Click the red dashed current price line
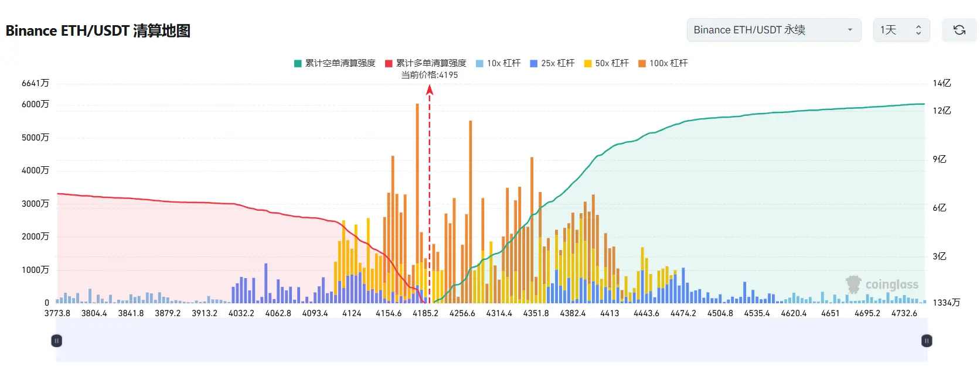980x370 pixels. (430, 193)
